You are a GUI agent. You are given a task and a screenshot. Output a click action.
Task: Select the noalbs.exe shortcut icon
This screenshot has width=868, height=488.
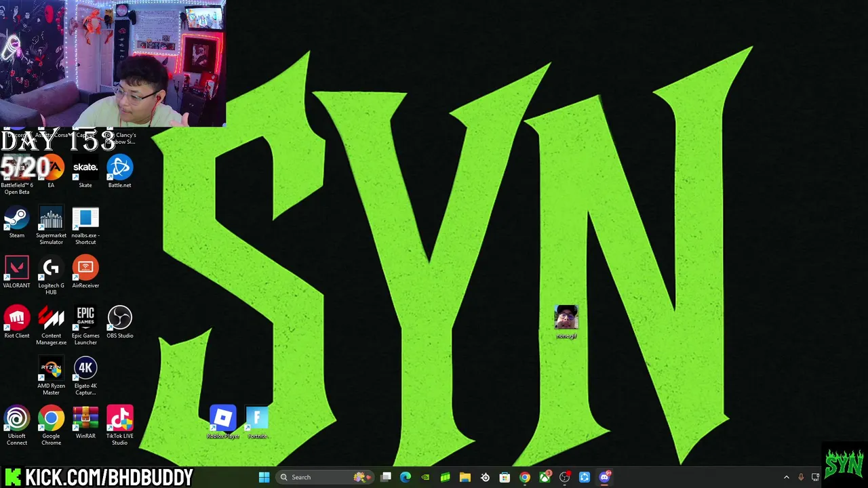click(x=85, y=226)
